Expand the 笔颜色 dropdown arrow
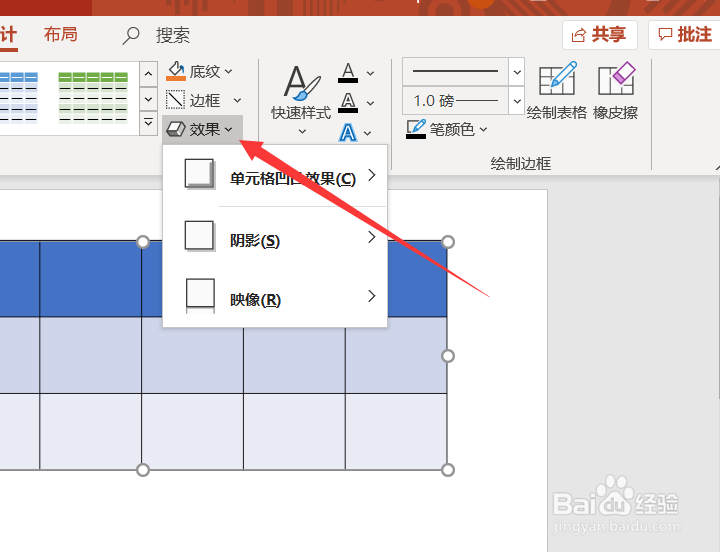This screenshot has width=720, height=552. pos(484,130)
